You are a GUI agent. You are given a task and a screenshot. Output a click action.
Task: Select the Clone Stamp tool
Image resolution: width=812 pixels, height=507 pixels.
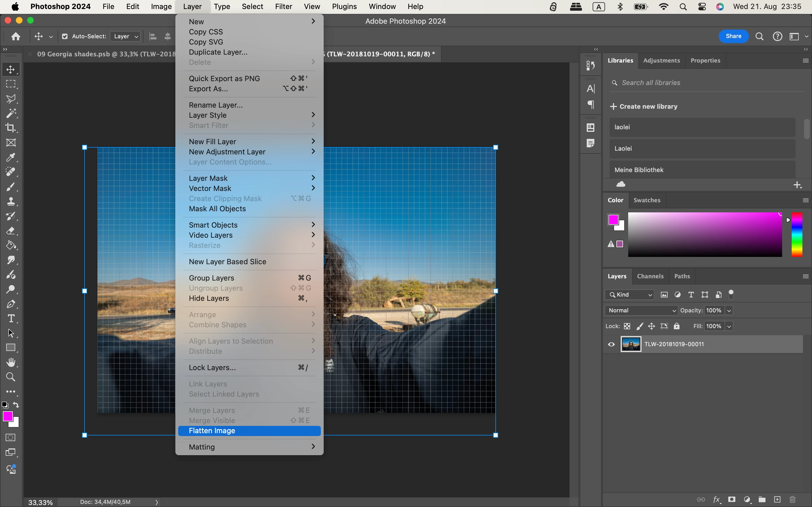pos(11,201)
